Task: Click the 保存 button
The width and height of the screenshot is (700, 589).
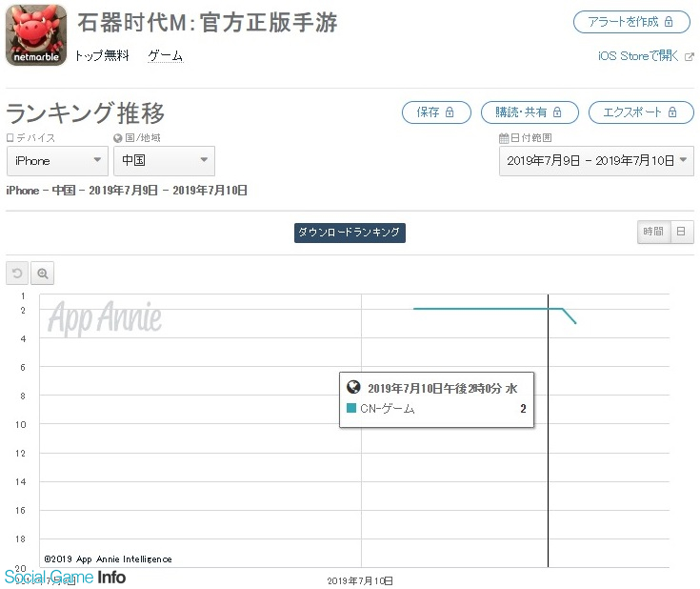Action: [436, 112]
